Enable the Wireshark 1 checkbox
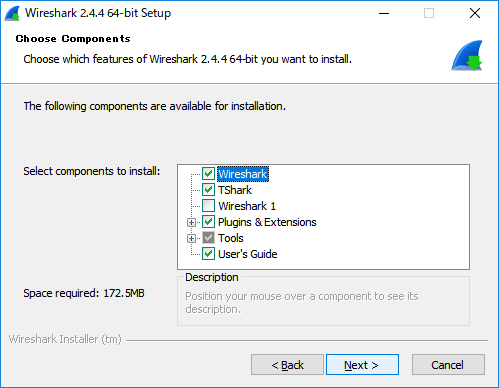This screenshot has width=499, height=388. tap(208, 206)
